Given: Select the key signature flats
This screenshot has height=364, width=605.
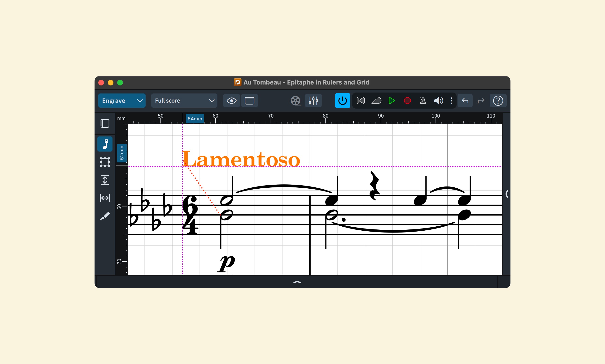Looking at the screenshot, I should [151, 210].
